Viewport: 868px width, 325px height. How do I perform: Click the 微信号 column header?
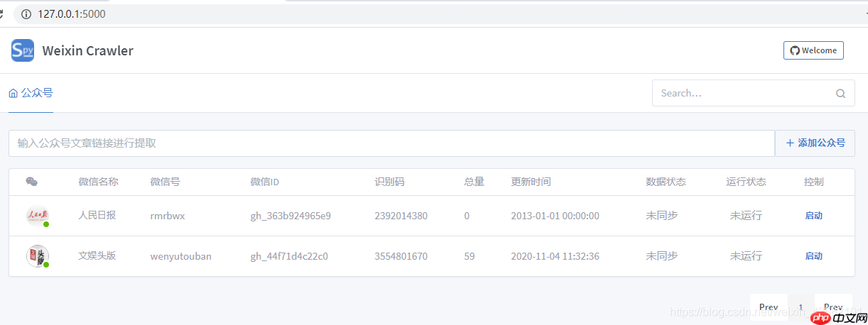[x=166, y=182]
